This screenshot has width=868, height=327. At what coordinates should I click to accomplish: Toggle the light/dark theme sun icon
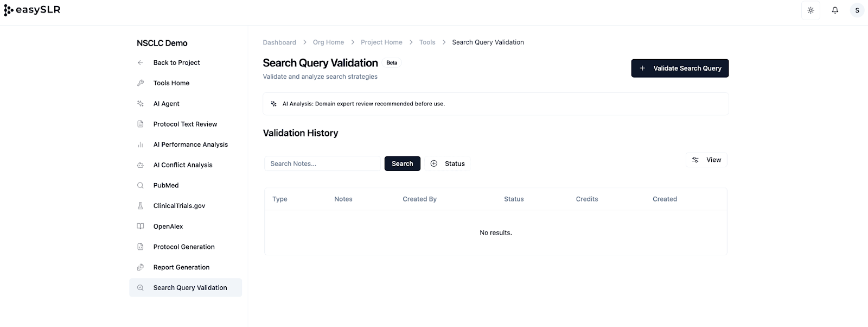click(x=810, y=10)
